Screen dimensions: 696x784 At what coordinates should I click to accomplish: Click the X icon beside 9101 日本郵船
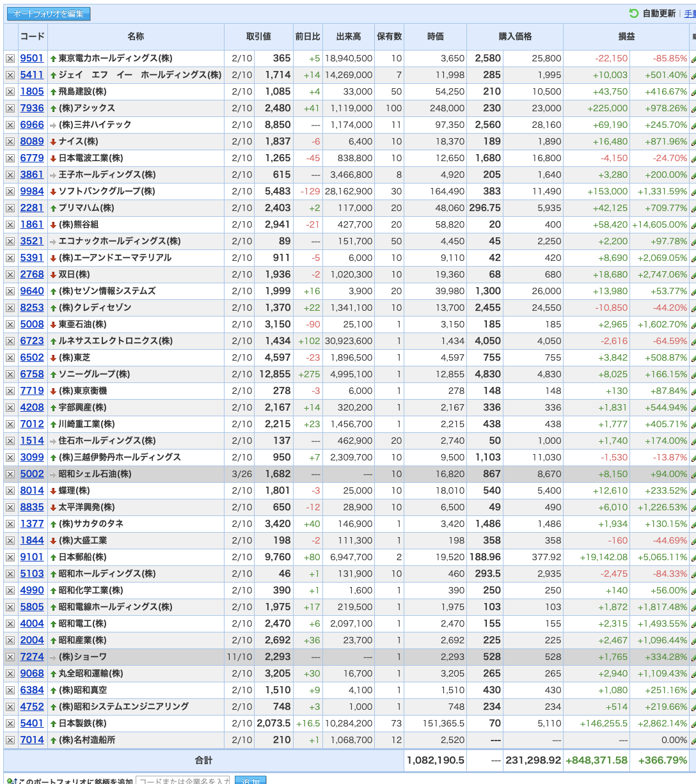point(10,557)
